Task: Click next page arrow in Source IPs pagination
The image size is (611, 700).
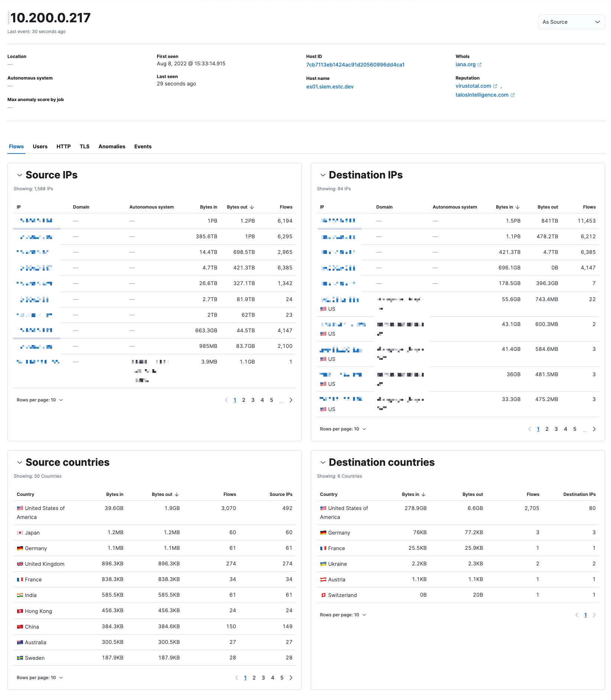Action: coord(291,400)
